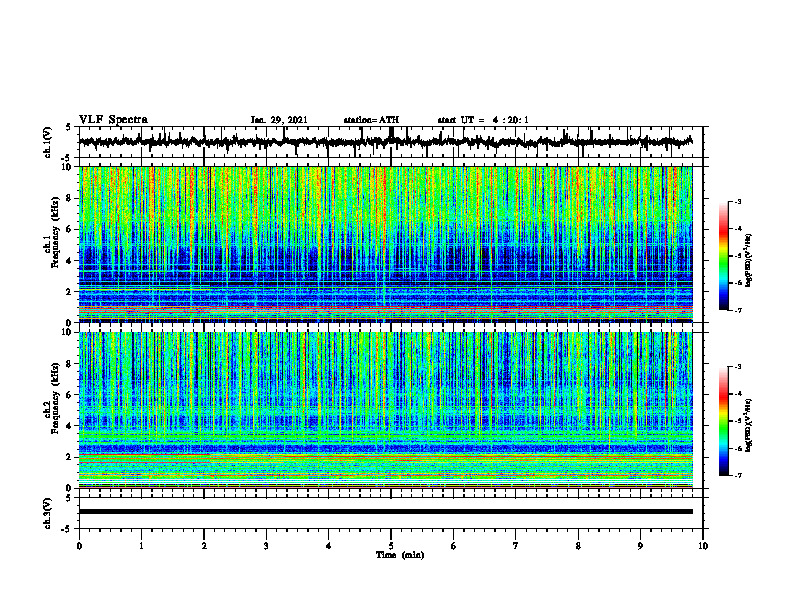Image resolution: width=792 pixels, height=612 pixels.
Task: Click the "ch.3(V)" axis label
Action: 47,513
